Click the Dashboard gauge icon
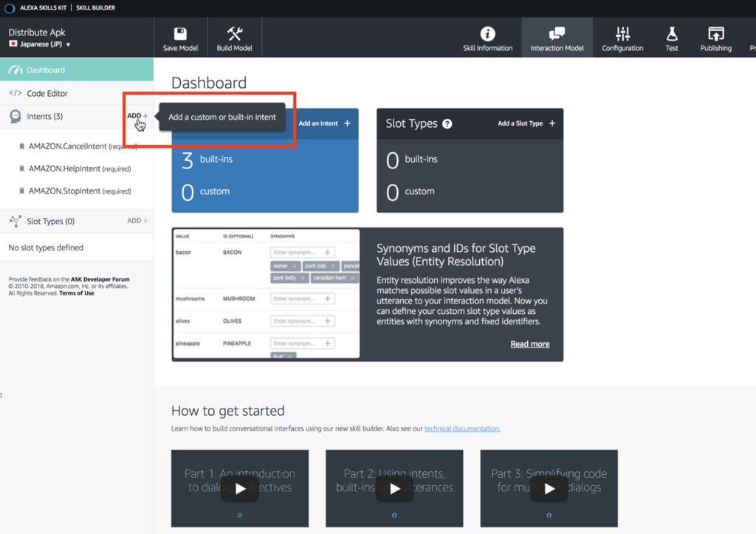756x534 pixels. point(16,70)
